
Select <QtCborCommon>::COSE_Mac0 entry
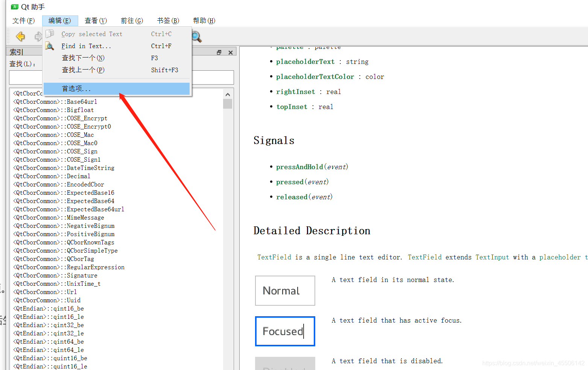pyautogui.click(x=55, y=143)
